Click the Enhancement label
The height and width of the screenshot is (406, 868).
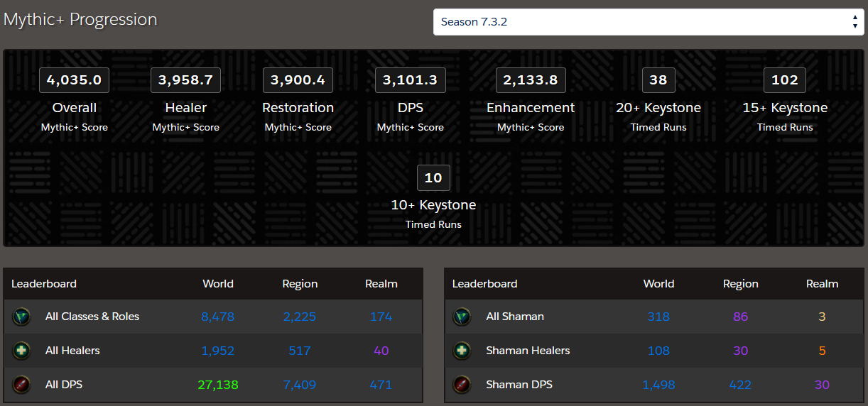[x=531, y=108]
